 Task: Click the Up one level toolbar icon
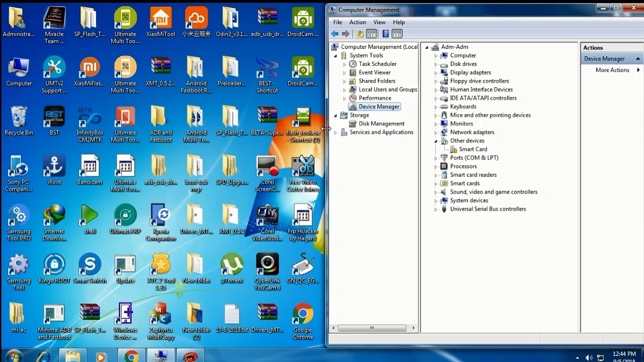pos(360,34)
